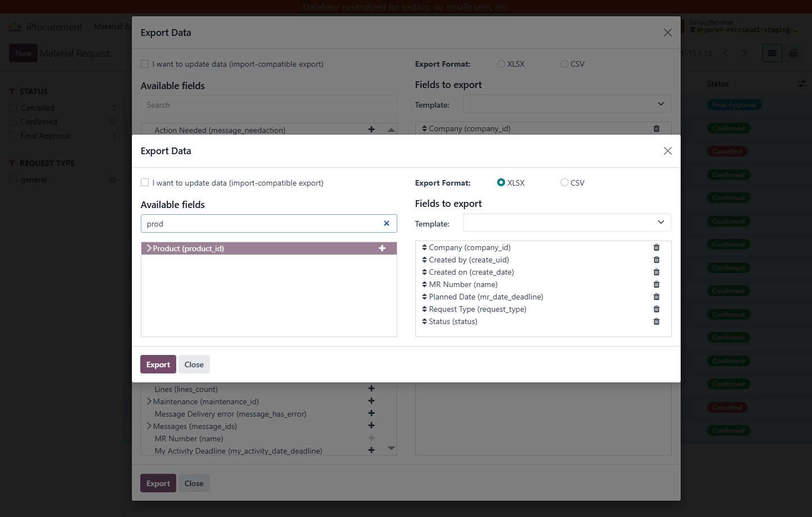Click Export in the front Export Data dialog
The image size is (812, 517).
158,364
